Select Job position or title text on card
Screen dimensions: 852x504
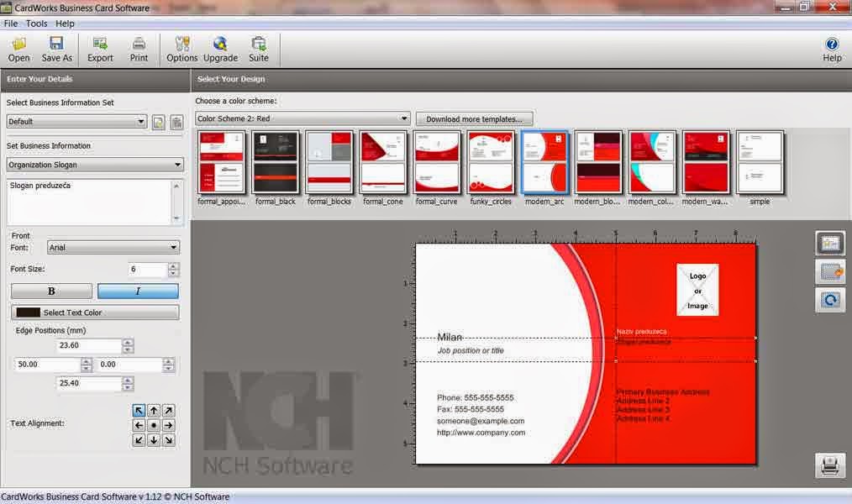click(x=471, y=351)
